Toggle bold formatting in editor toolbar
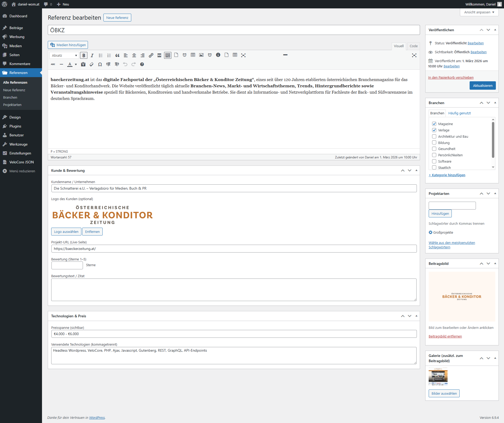Image resolution: width=504 pixels, height=423 pixels. click(84, 55)
